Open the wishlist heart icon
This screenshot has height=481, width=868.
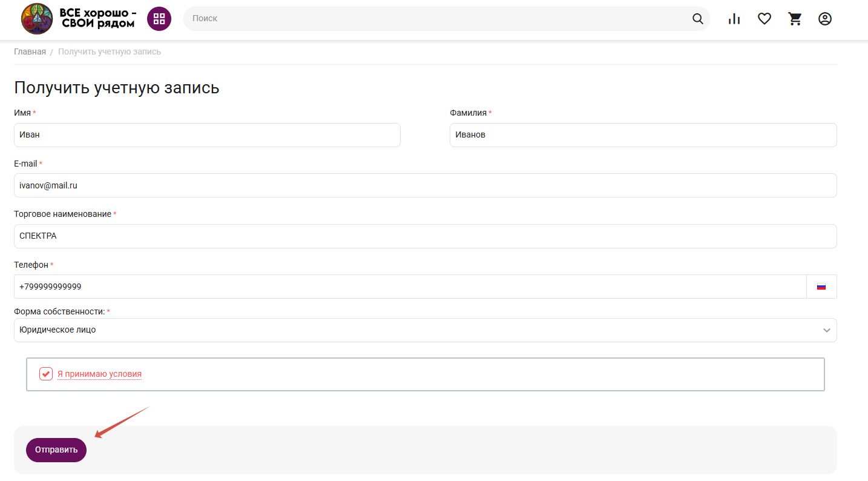pyautogui.click(x=764, y=19)
